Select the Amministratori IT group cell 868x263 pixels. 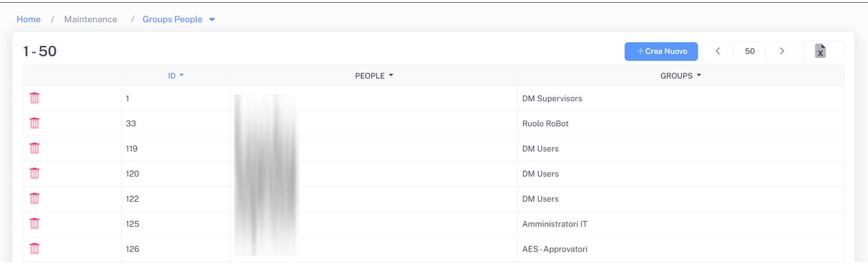[x=555, y=224]
